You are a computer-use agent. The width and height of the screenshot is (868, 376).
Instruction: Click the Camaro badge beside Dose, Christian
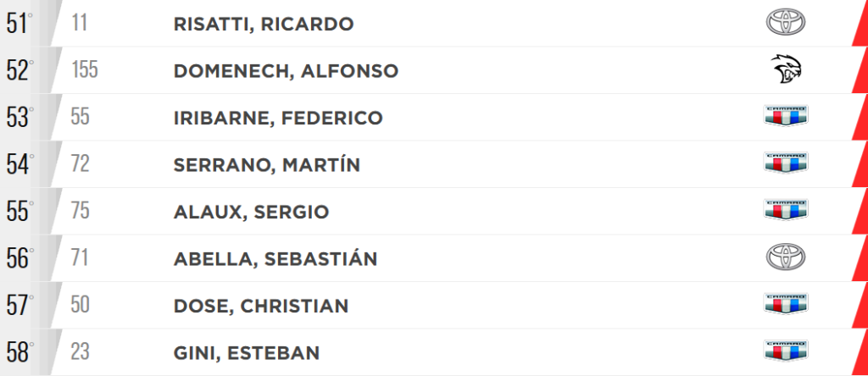coord(786,304)
